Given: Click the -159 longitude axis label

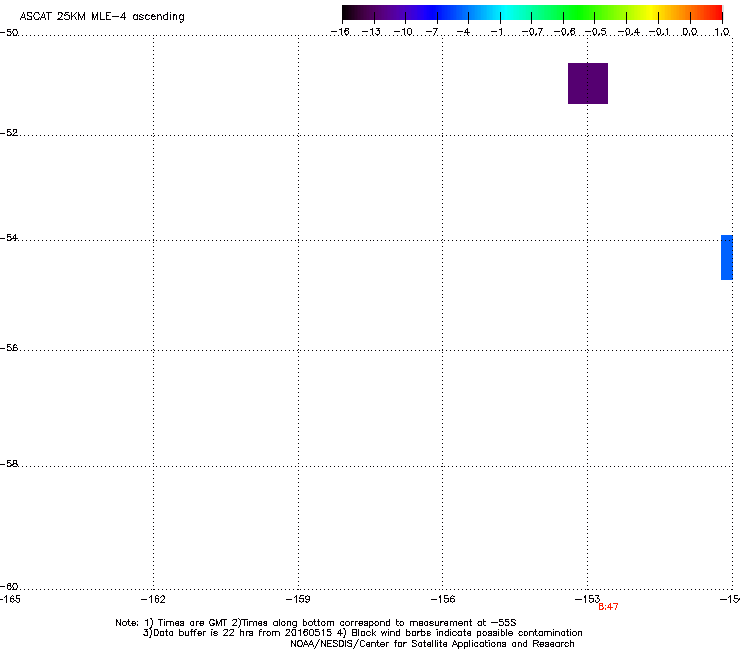Looking at the screenshot, I should click(298, 599).
